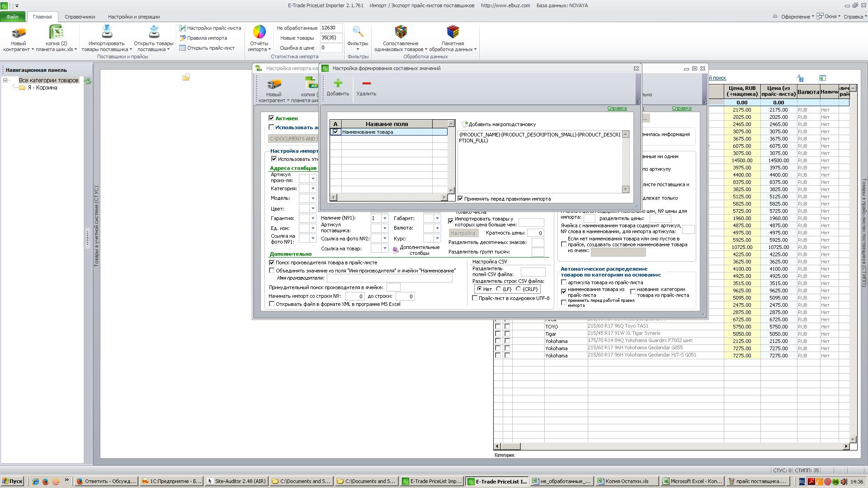
Task: Open Копия Остатки.xls taskbar item
Action: (x=627, y=481)
